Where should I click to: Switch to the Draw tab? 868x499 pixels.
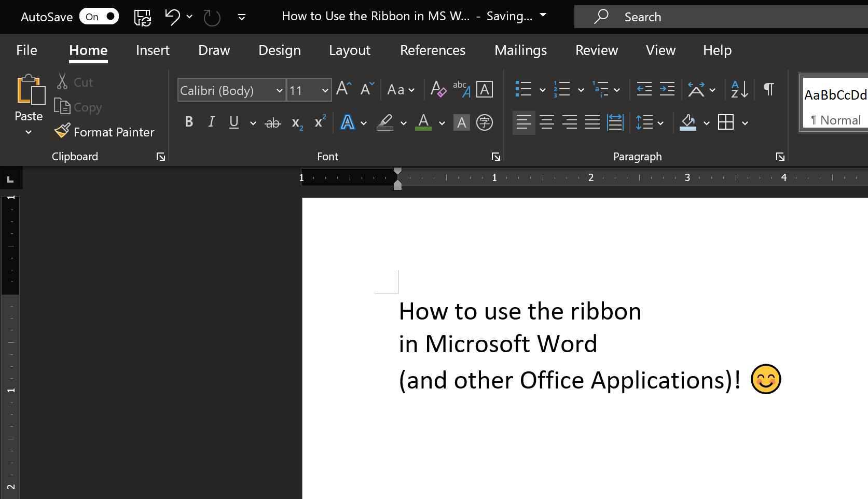pos(214,50)
